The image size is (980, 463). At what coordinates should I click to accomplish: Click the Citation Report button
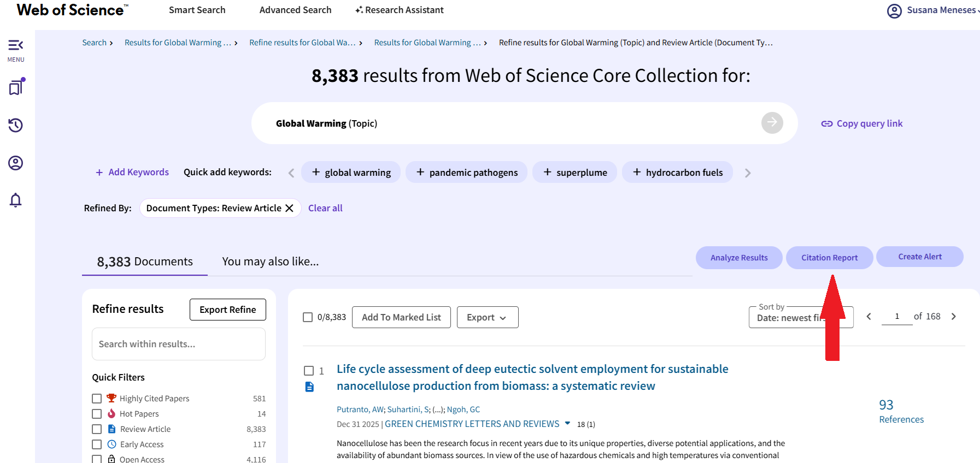829,258
